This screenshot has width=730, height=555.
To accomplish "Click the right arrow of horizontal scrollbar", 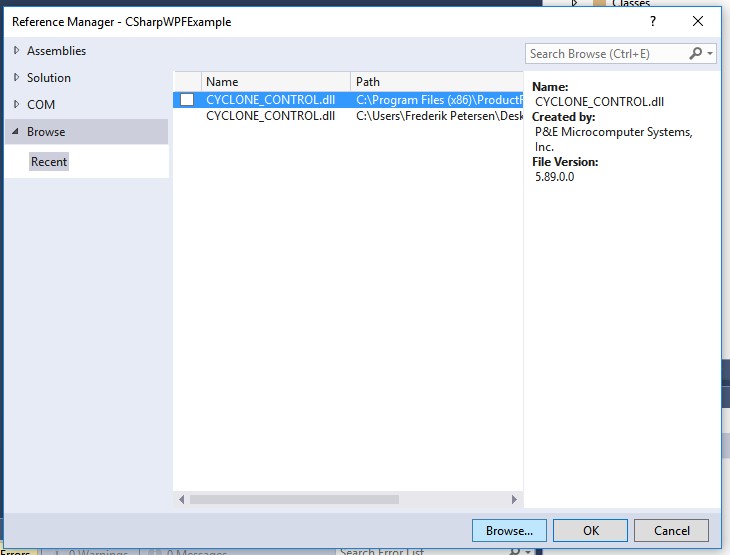I will click(x=514, y=499).
